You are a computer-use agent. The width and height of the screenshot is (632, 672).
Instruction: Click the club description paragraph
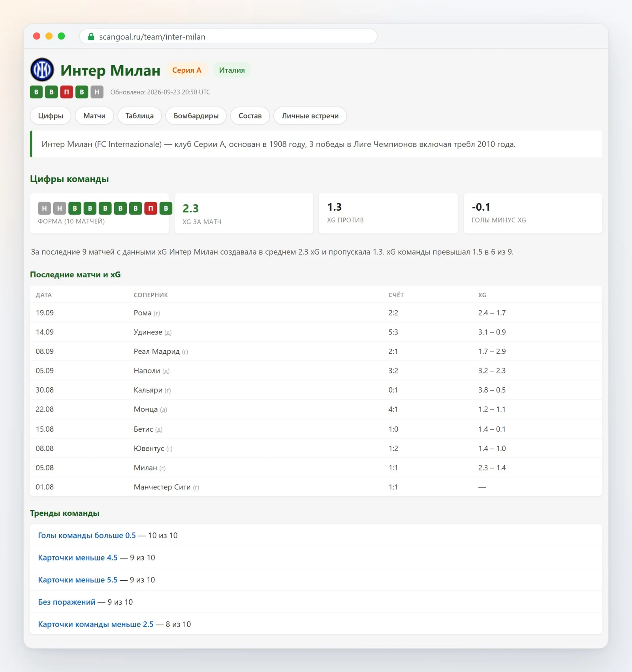point(278,144)
